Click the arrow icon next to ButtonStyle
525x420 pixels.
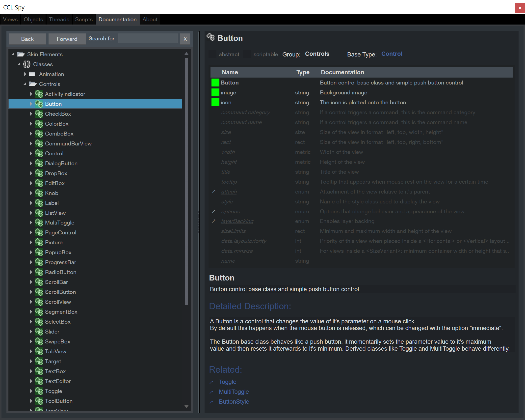point(211,402)
